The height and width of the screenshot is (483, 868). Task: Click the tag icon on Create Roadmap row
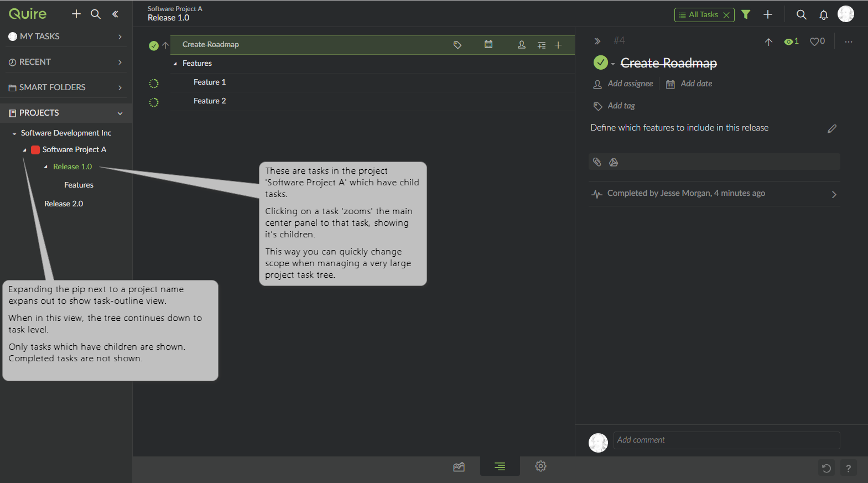(458, 45)
